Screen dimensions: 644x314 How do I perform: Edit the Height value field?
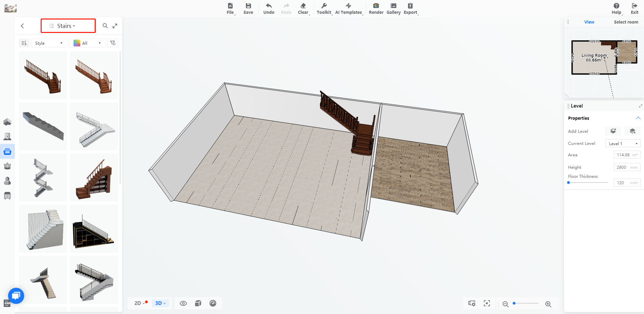[627, 167]
